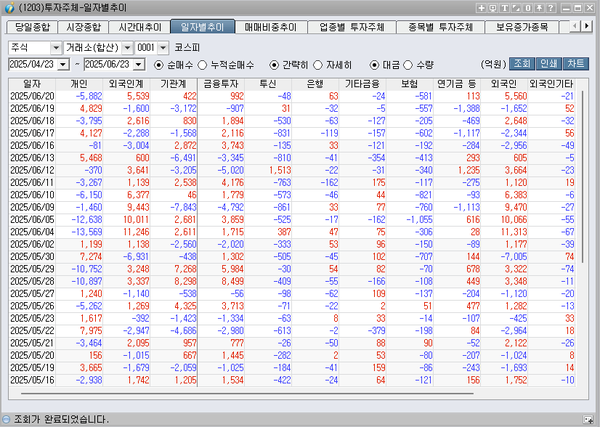Image resolution: width=600 pixels, height=427 pixels.
Task: Open the start date 2025/04/23 calendar dropdown
Action: (63, 64)
